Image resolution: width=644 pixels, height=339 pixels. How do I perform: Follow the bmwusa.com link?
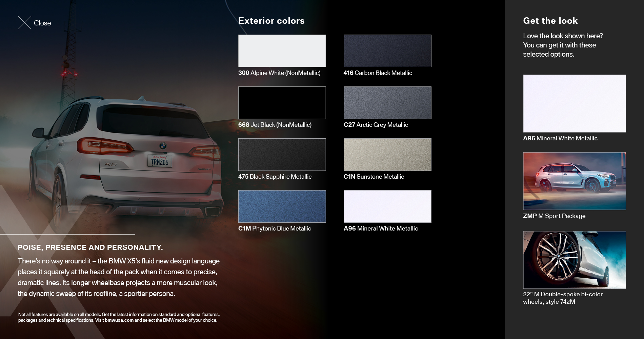(x=119, y=320)
